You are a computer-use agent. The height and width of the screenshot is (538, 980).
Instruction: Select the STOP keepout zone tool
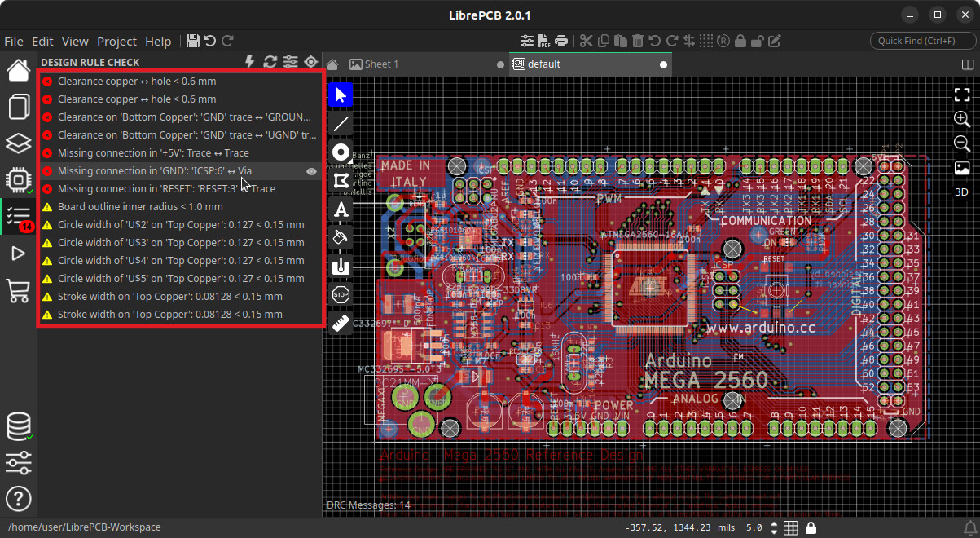point(341,294)
